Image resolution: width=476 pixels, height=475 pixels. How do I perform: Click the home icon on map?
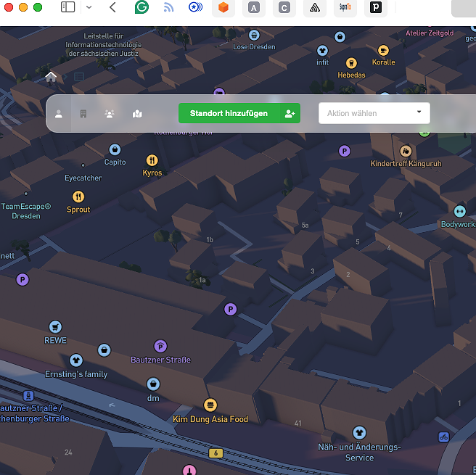pos(51,77)
